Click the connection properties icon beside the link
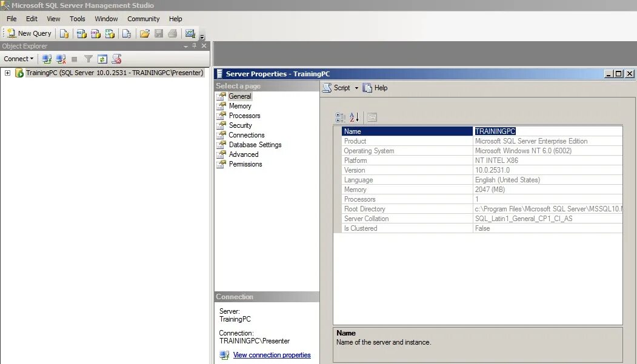Viewport: 637px width, 364px height. tap(224, 355)
